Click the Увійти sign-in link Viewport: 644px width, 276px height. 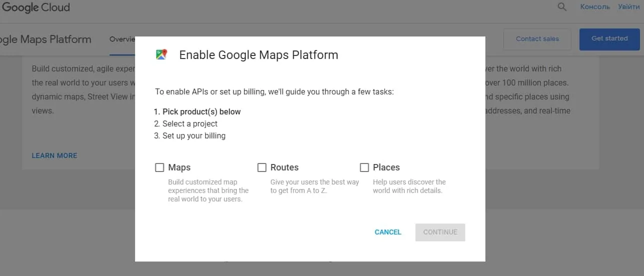[629, 7]
